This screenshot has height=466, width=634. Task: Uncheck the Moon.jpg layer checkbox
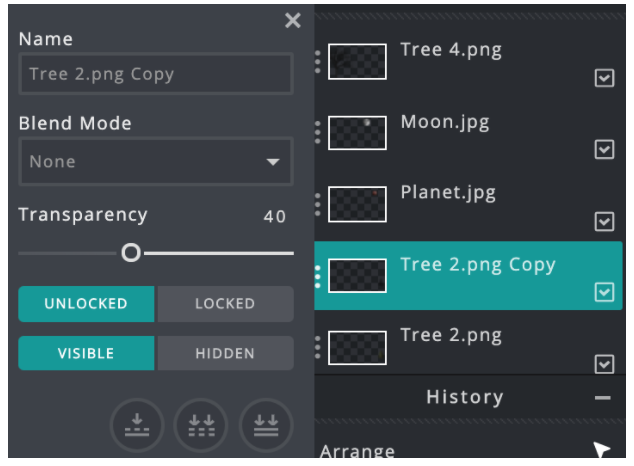[604, 150]
